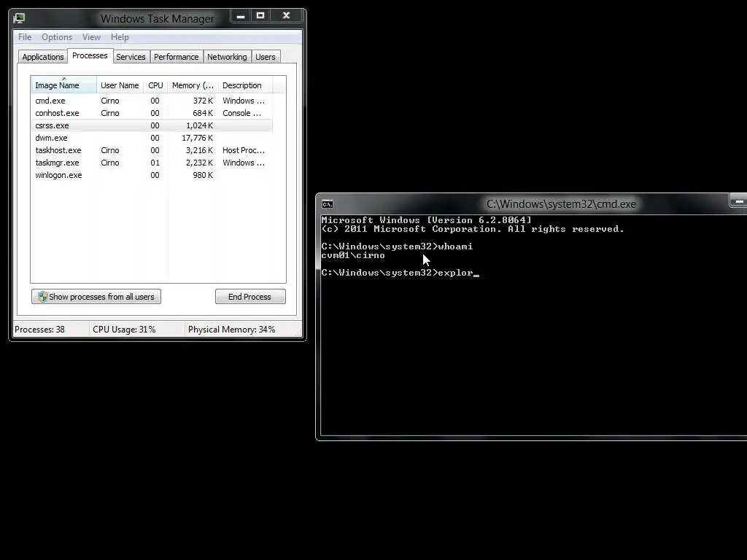
Task: Click the 3,216 K memory value
Action: pos(199,150)
